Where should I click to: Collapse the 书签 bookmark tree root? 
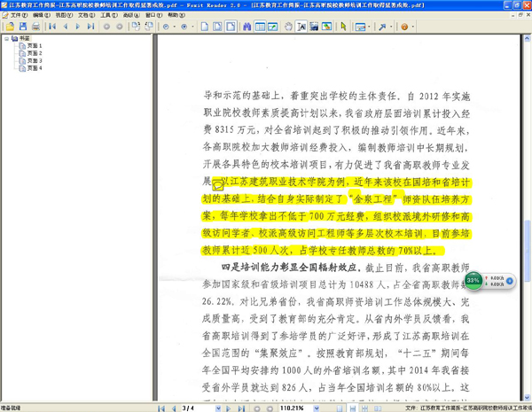pos(7,40)
